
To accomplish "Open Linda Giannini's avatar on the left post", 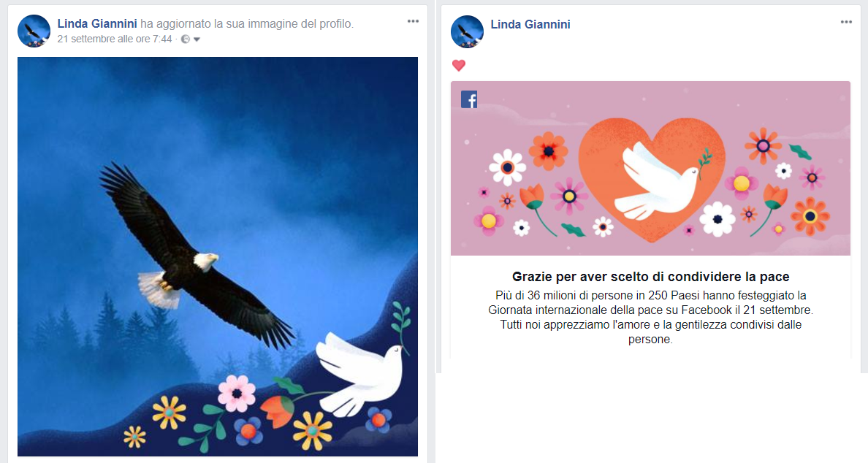I will click(x=34, y=31).
